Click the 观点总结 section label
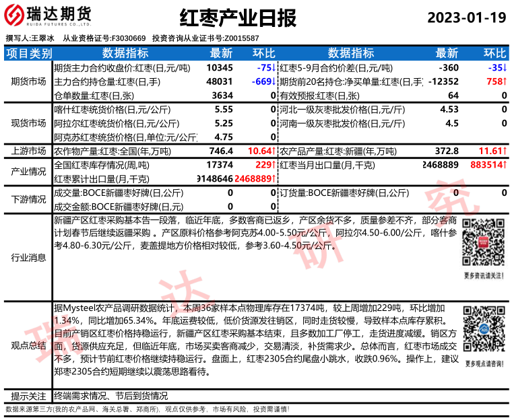Image resolution: width=512 pixels, height=420 pixels. (27, 345)
